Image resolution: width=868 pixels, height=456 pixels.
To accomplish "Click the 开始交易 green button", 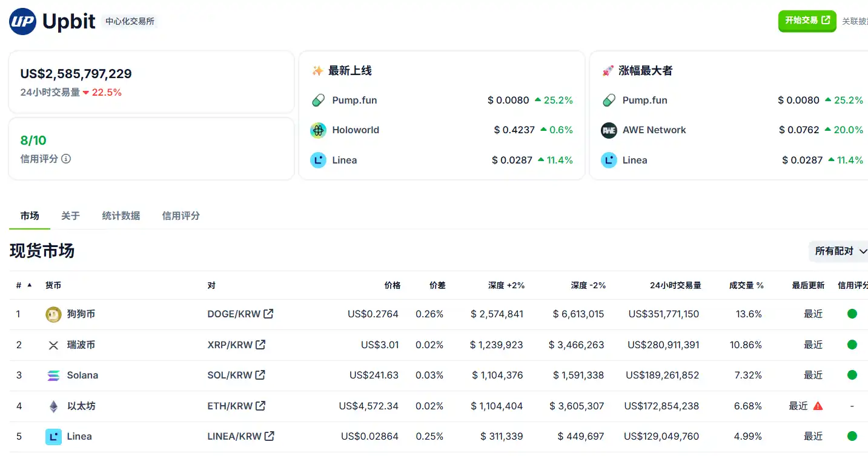I will click(807, 21).
